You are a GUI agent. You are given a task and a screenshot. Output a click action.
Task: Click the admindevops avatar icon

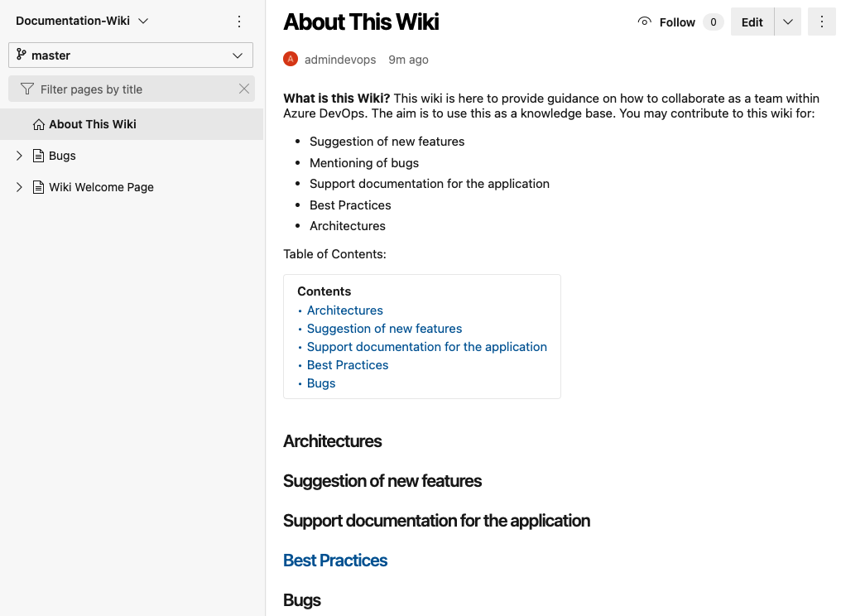point(291,60)
